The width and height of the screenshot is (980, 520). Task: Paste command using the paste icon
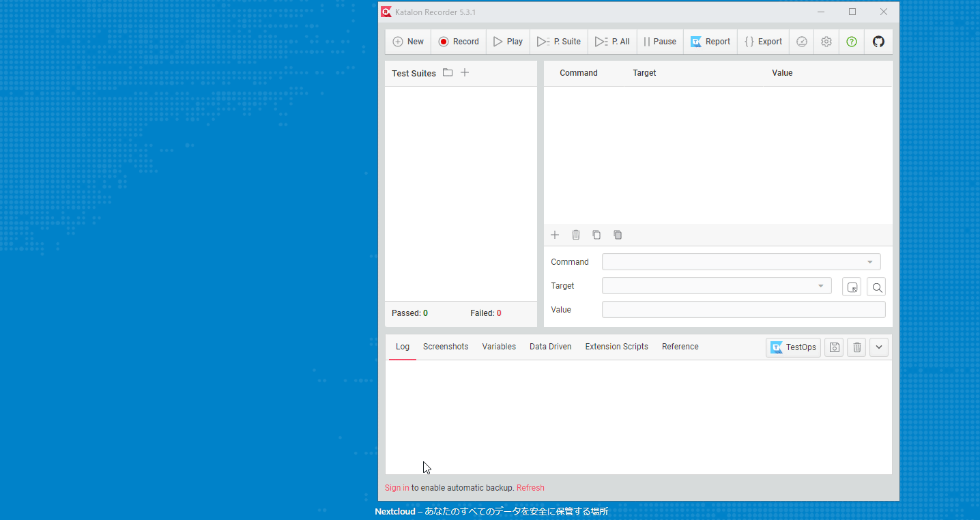click(x=618, y=235)
